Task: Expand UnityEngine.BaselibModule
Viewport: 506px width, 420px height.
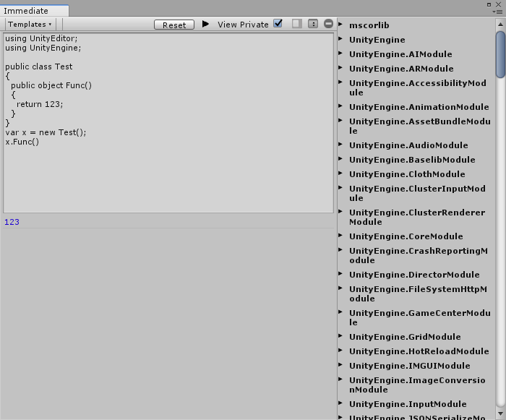Action: (x=340, y=158)
